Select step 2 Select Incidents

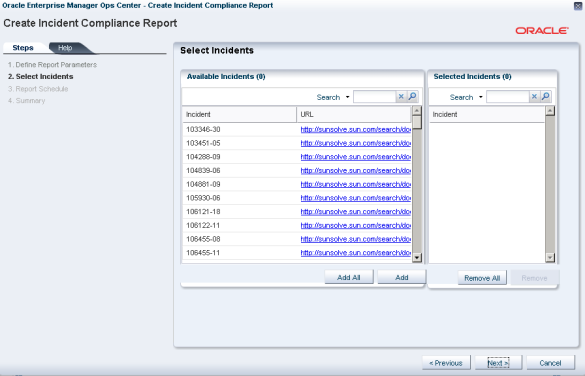coord(41,76)
